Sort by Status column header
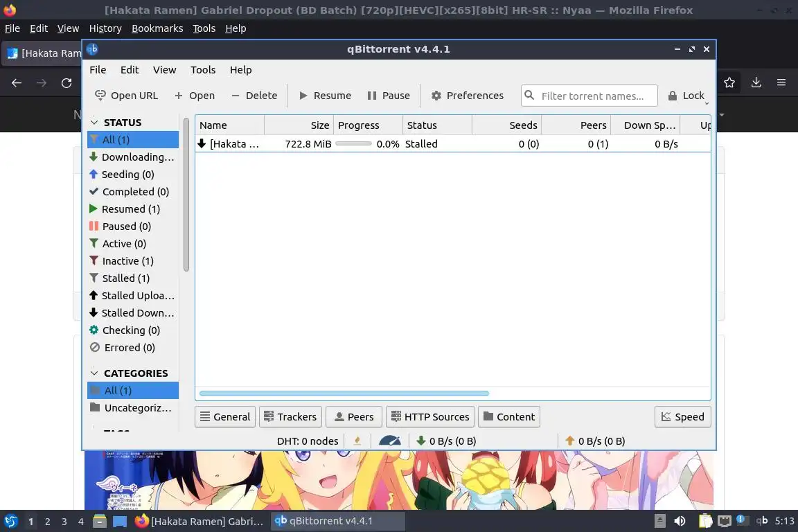Screen dimensions: 798x532 point(437,125)
